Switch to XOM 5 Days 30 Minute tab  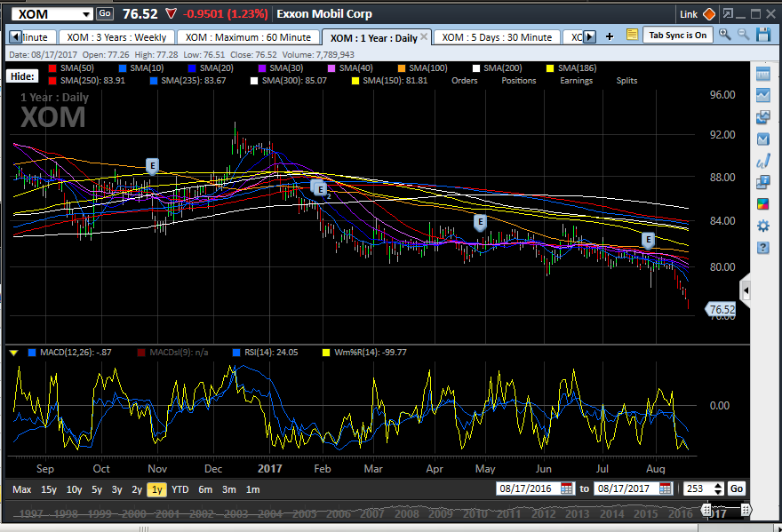(x=497, y=37)
